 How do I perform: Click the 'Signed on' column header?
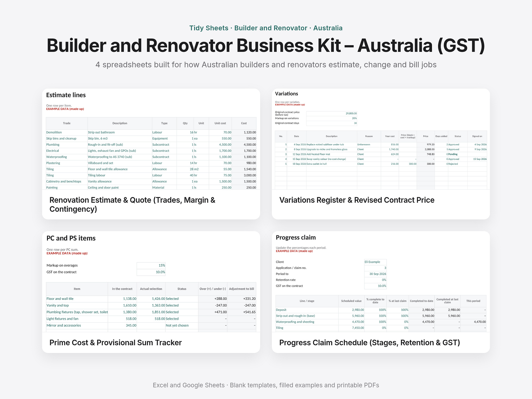[477, 136]
